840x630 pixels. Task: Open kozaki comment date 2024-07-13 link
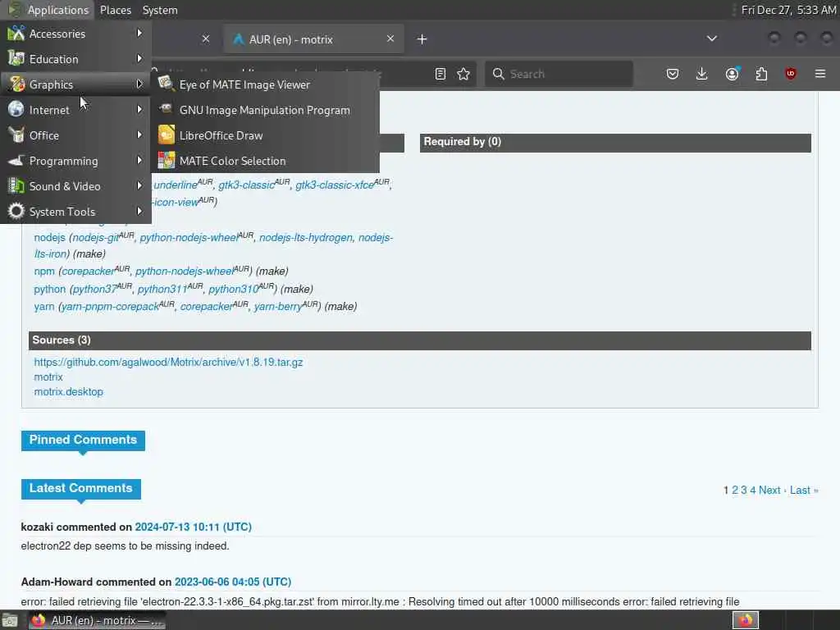194,527
